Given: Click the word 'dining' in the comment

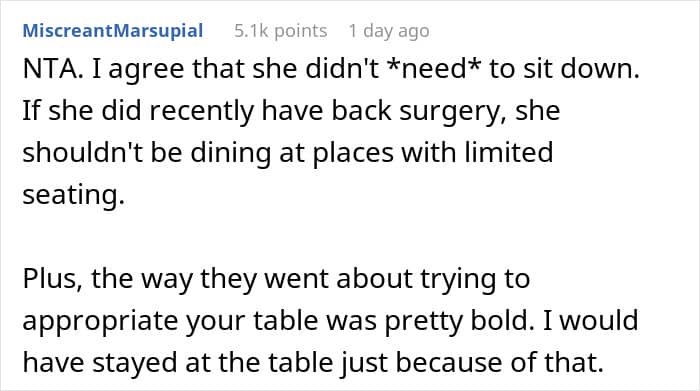Looking at the screenshot, I should click(x=231, y=153).
